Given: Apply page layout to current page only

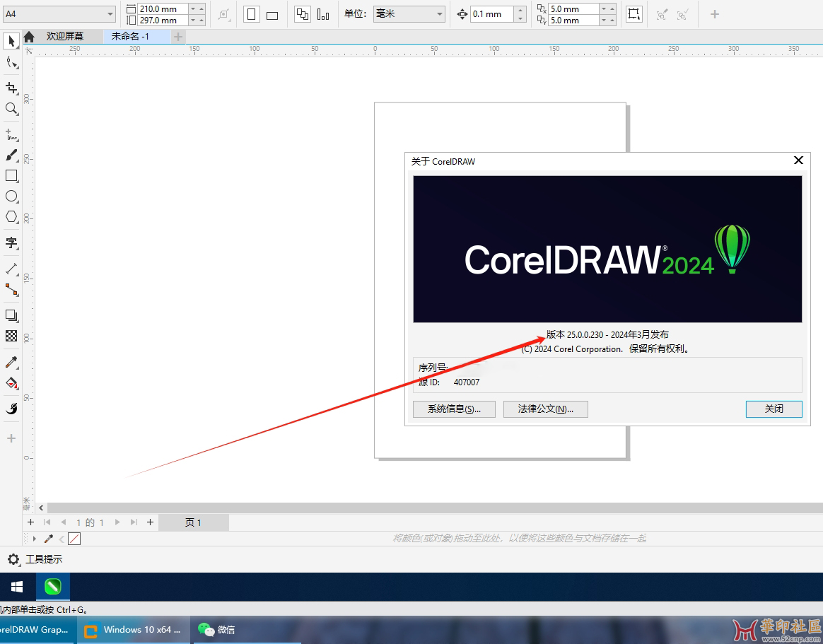Looking at the screenshot, I should (323, 14).
